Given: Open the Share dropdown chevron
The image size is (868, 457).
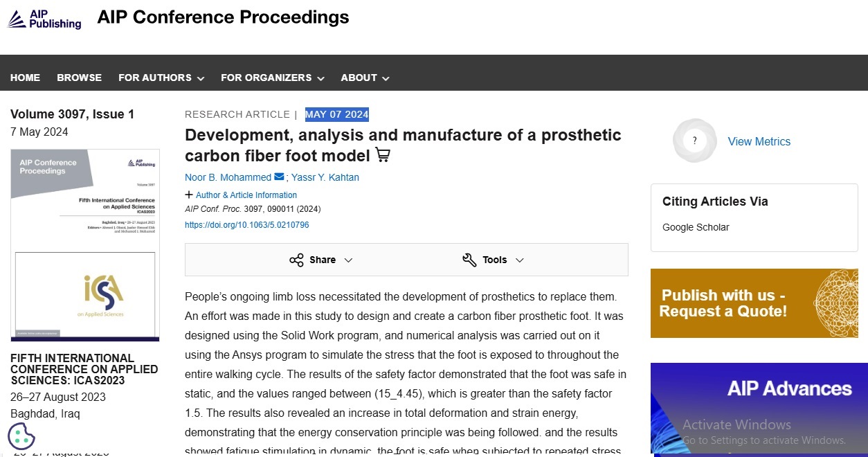Looking at the screenshot, I should [x=348, y=260].
